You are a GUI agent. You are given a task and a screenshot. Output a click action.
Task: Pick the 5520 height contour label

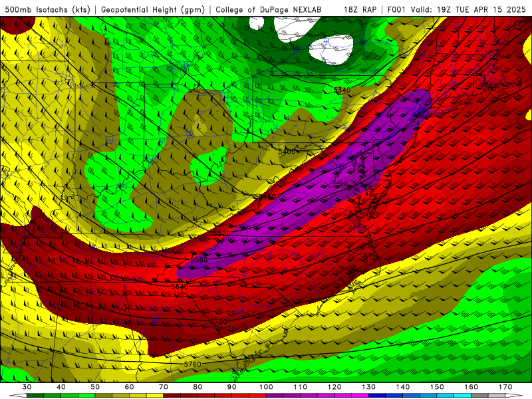coord(222,233)
